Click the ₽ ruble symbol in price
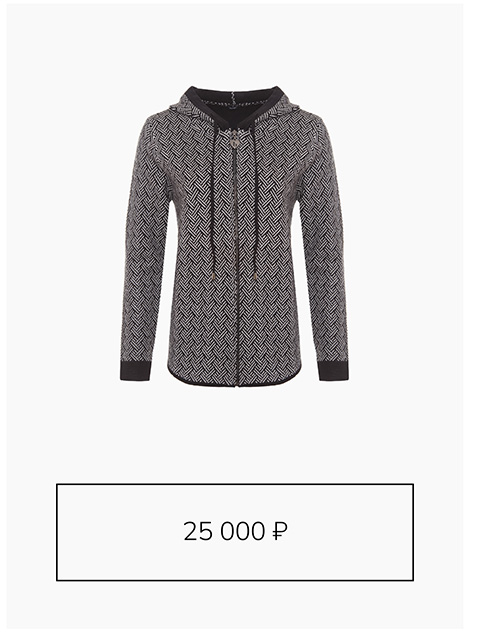This screenshot has width=500, height=632. tap(280, 531)
